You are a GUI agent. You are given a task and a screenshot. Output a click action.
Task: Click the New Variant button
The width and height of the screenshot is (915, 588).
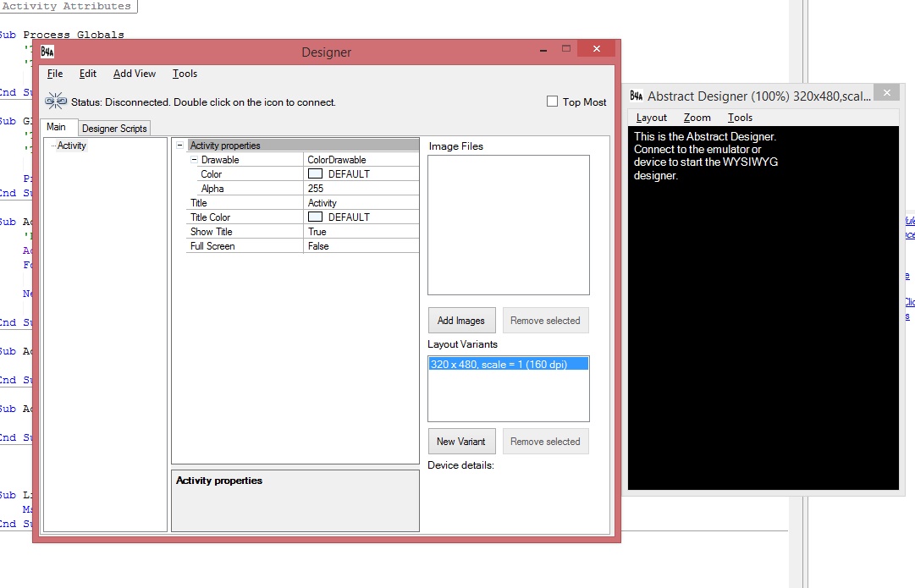tap(461, 442)
